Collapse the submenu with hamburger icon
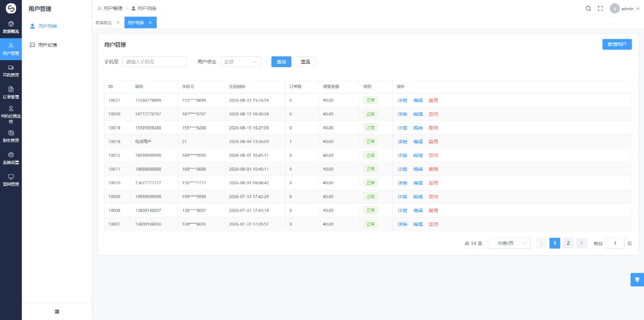This screenshot has width=644, height=320. click(57, 311)
